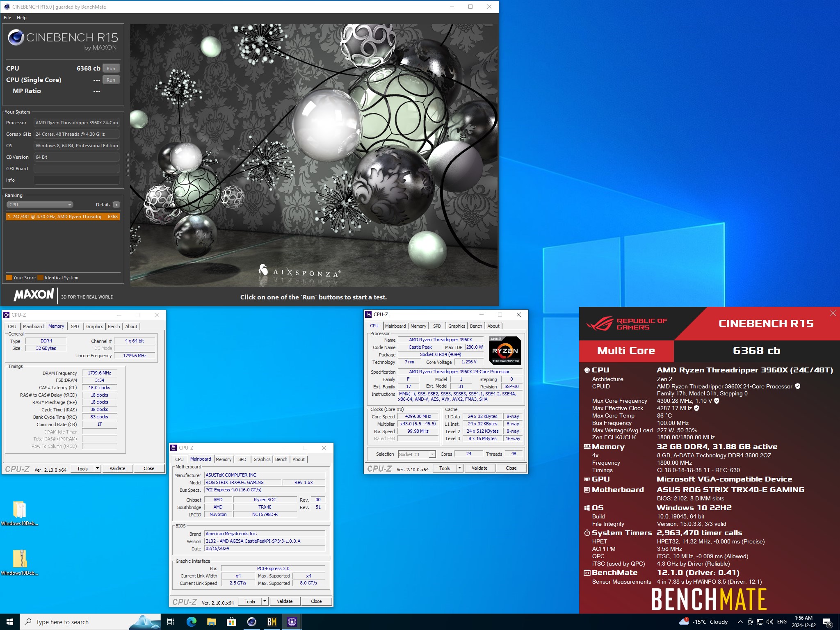
Task: Open Bench tab in Memory CPU-Z window
Action: (114, 326)
